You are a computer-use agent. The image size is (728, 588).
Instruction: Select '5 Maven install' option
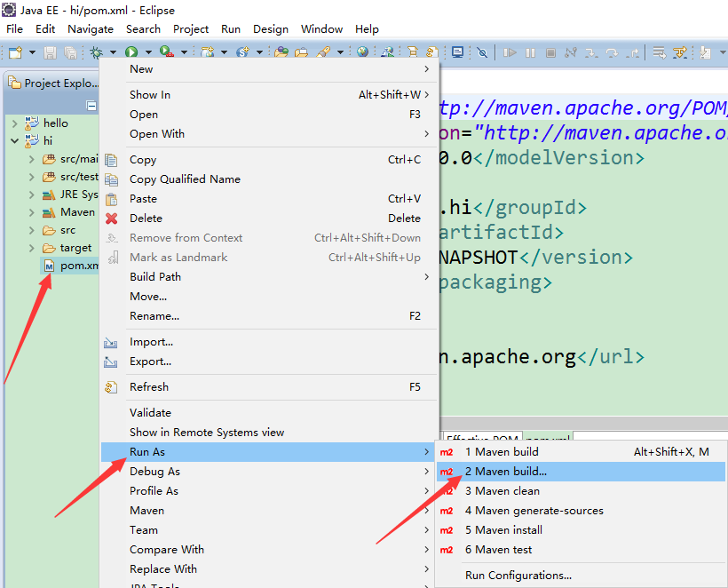[x=581, y=530]
